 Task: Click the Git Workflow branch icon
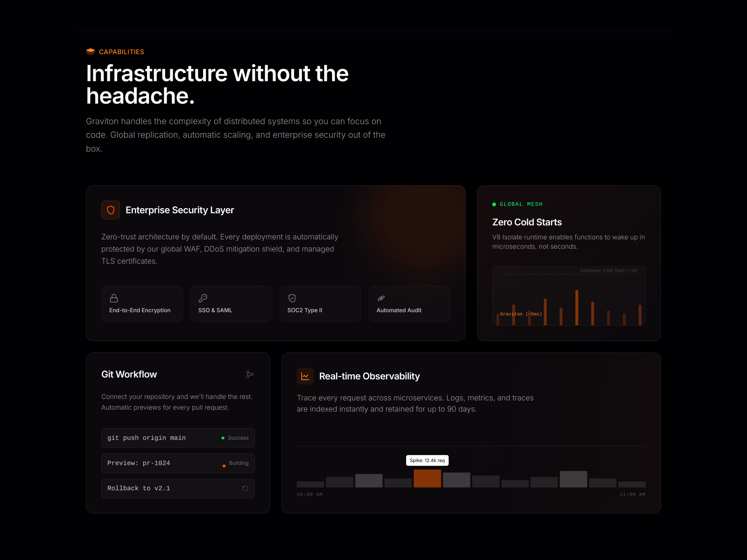point(250,374)
